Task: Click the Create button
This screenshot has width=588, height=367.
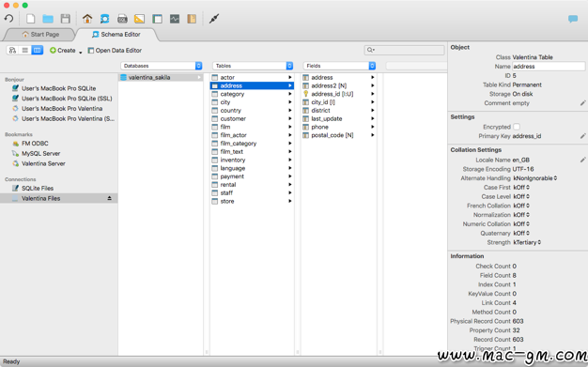Action: 63,51
